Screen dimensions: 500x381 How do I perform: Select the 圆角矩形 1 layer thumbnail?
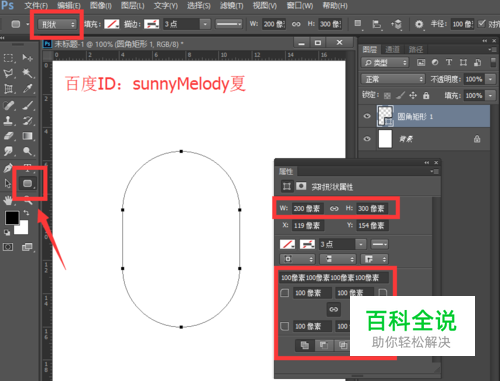pyautogui.click(x=385, y=116)
